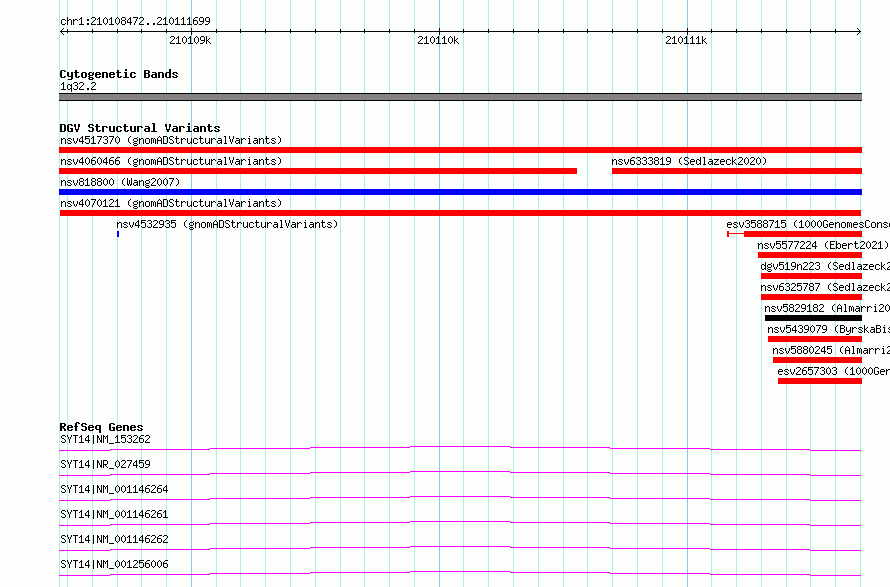Select transcript SYT14|NM_001146261
Image resolution: width=890 pixels, height=587 pixels.
tap(114, 514)
